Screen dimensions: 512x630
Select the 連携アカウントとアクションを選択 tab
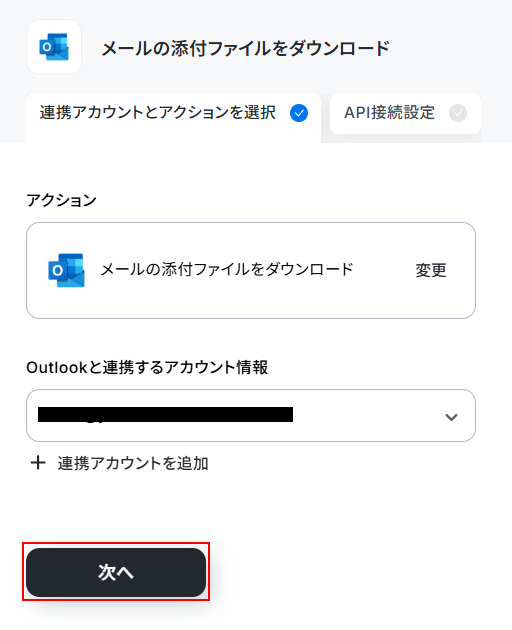tap(173, 118)
